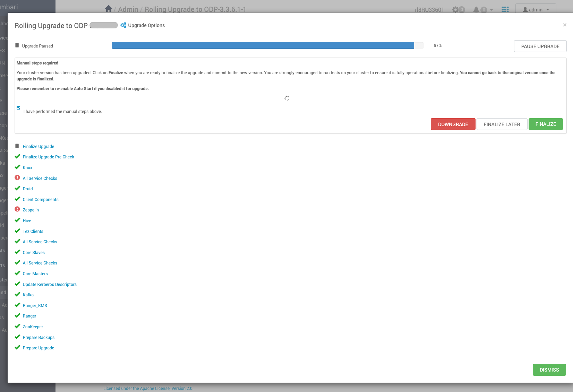Viewport: 573px width, 392px height.
Task: Click the FINALIZE LATER button
Action: 502,124
